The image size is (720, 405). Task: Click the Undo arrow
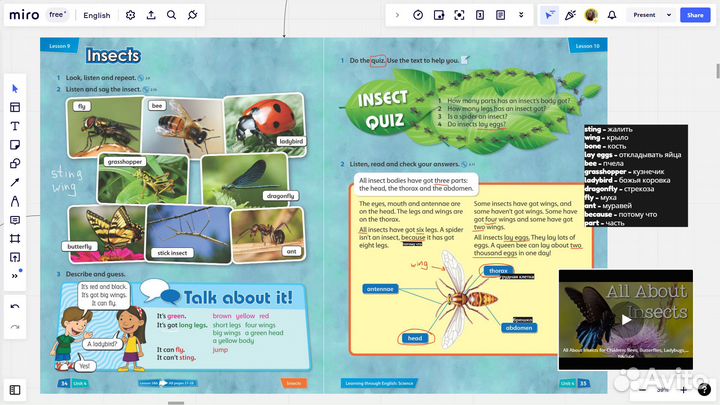15,307
